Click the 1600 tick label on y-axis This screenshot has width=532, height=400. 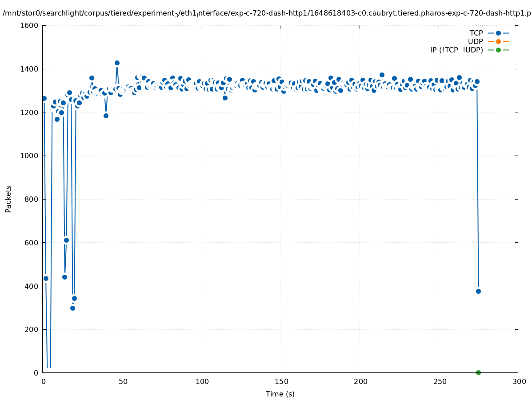pos(29,25)
